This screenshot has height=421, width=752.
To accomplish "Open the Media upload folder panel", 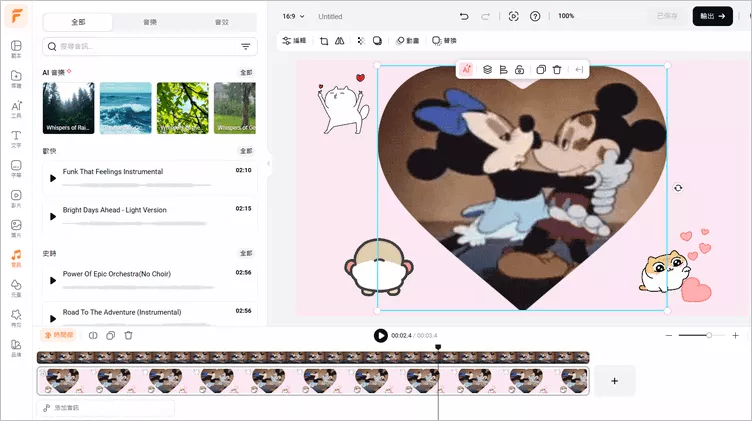I will click(x=16, y=79).
